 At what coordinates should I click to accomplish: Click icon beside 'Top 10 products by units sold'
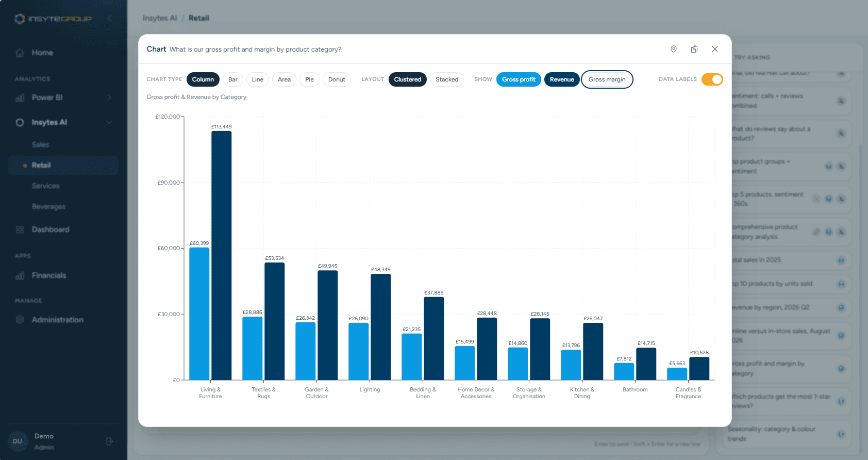tap(841, 284)
